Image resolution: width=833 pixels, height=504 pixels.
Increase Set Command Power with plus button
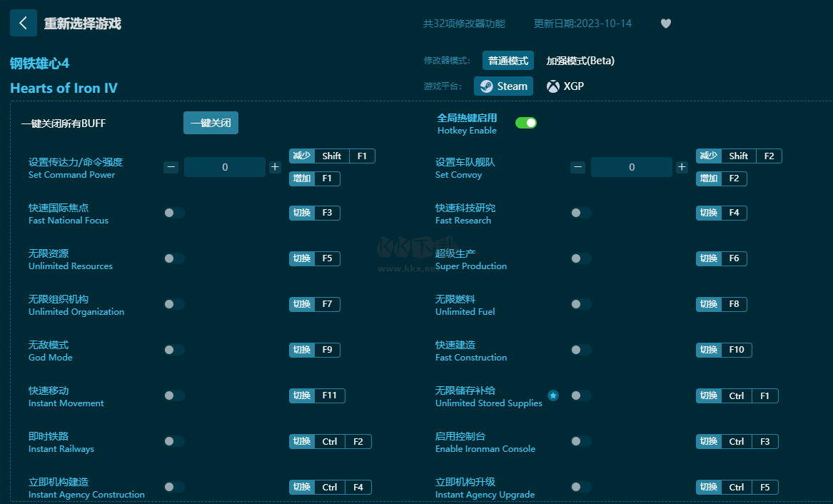(276, 167)
